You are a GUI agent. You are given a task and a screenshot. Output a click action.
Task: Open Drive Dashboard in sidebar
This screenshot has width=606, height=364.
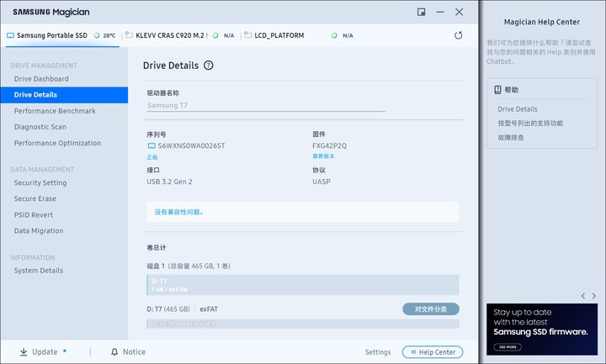pyautogui.click(x=41, y=79)
